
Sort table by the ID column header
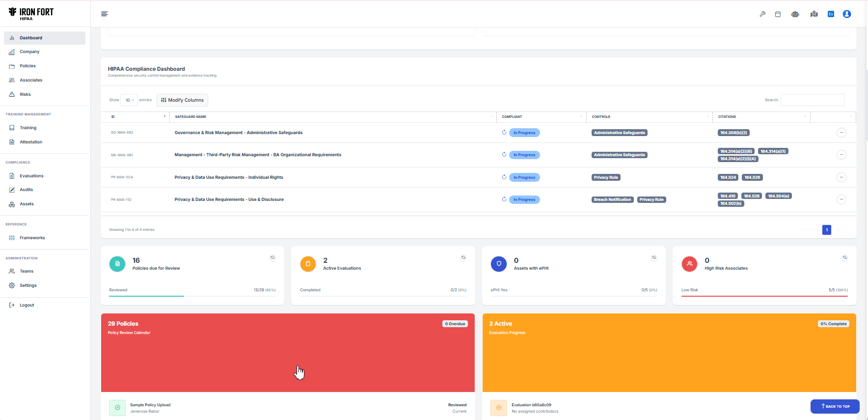(x=137, y=117)
